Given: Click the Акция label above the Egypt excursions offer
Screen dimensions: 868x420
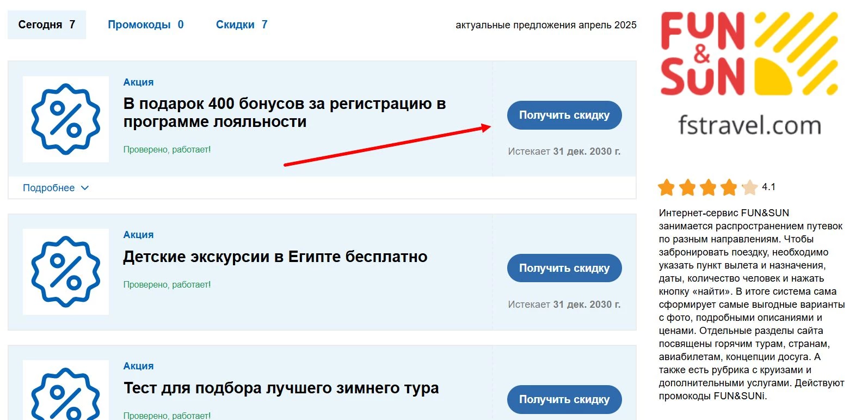Looking at the screenshot, I should pyautogui.click(x=138, y=235).
